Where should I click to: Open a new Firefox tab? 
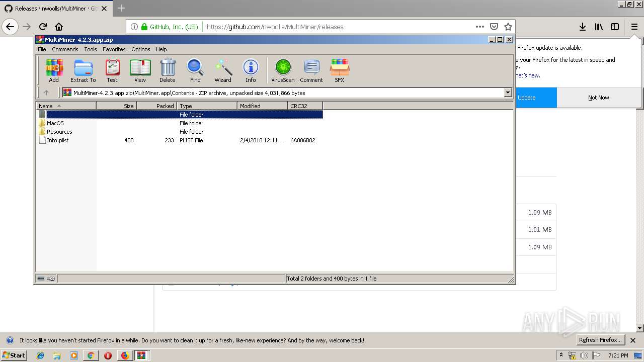pyautogui.click(x=121, y=8)
